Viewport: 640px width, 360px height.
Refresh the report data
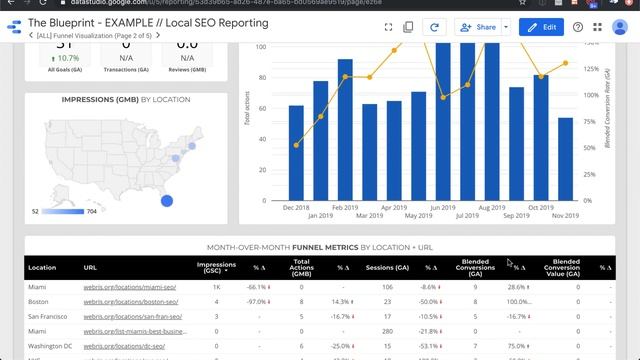tap(434, 27)
